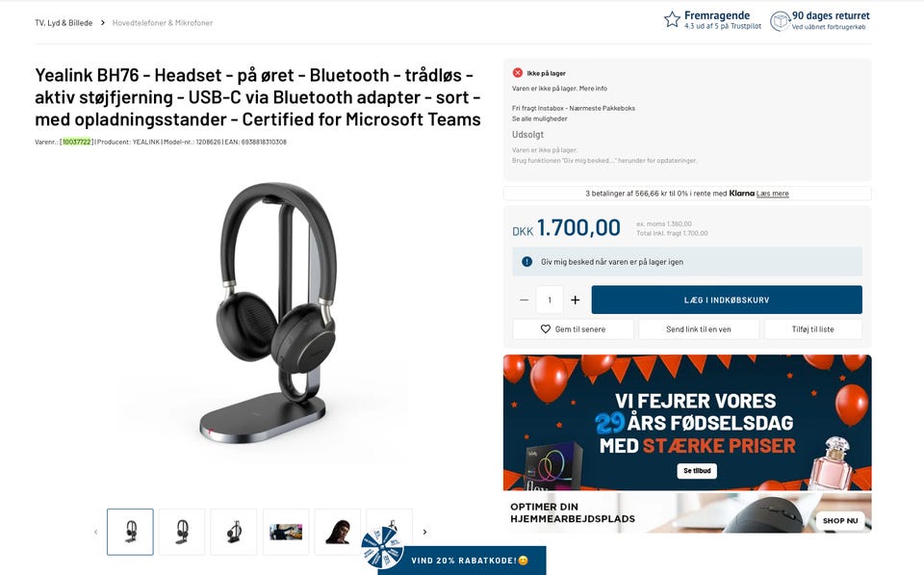Click Se tilbud on birthday banner
This screenshot has width=924, height=575.
[697, 471]
